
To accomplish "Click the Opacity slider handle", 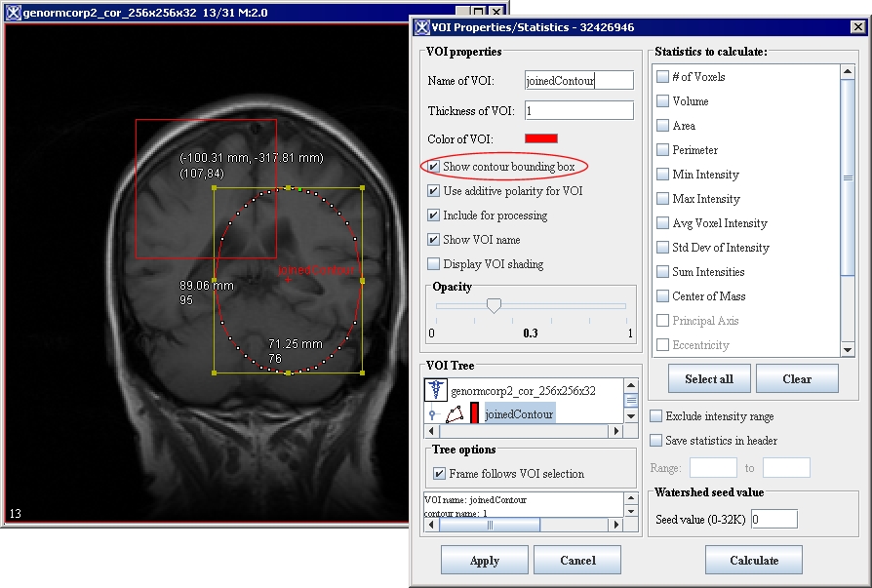I will click(494, 306).
